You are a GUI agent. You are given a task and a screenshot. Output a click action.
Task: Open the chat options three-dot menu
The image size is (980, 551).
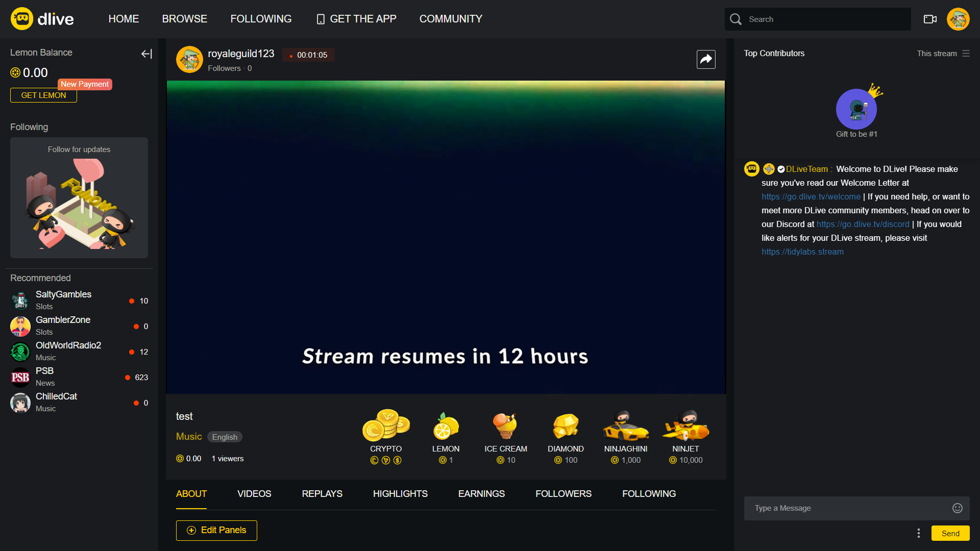click(918, 533)
